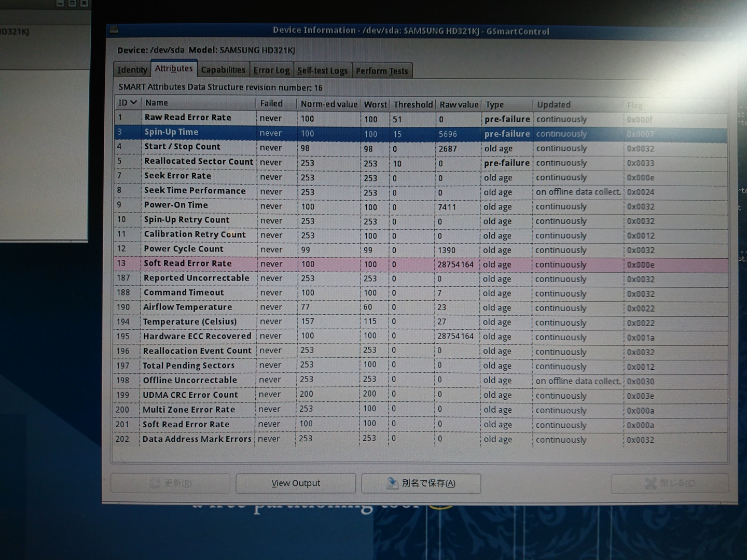Sort by ID column header arrow
Screen dimensions: 747x560
pyautogui.click(x=134, y=103)
